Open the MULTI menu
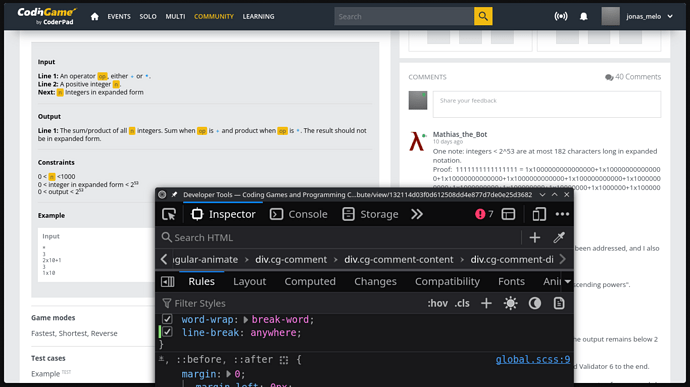 coord(175,16)
